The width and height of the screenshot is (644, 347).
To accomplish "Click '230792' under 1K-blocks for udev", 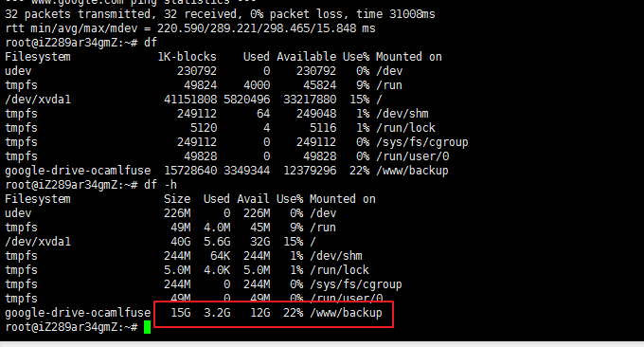I will pyautogui.click(x=197, y=71).
